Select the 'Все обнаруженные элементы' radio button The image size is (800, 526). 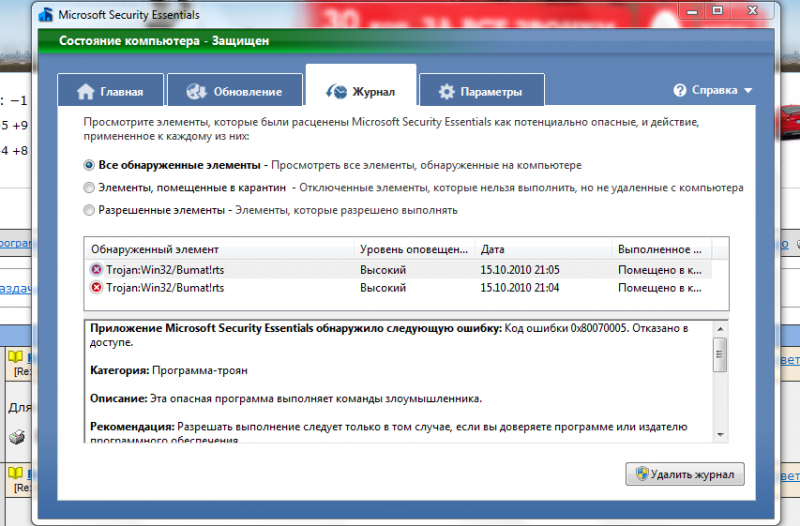89,165
